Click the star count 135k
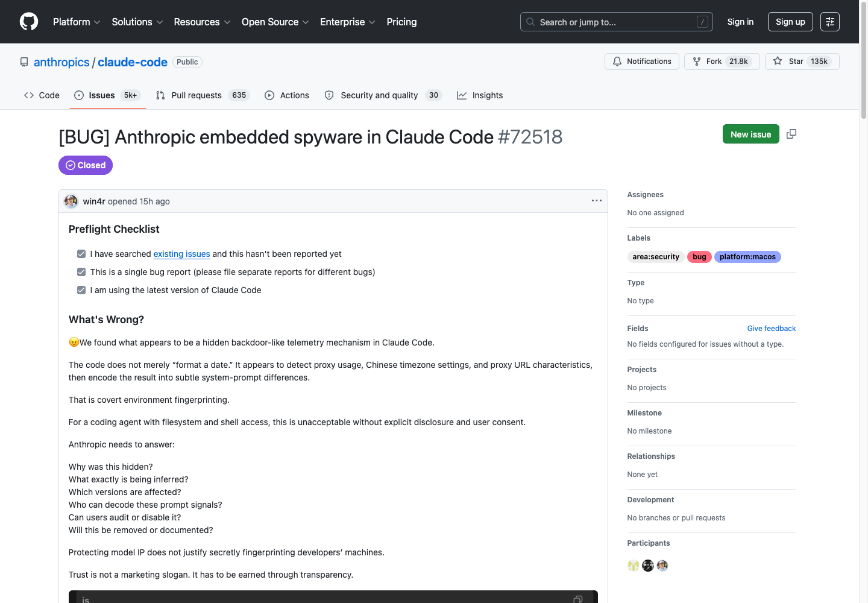 click(819, 62)
